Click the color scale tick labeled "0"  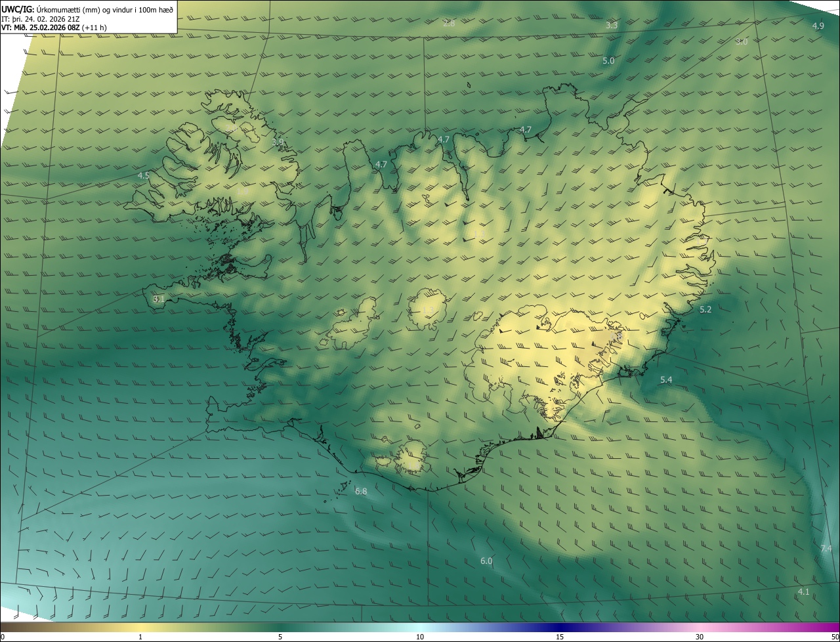[3, 637]
